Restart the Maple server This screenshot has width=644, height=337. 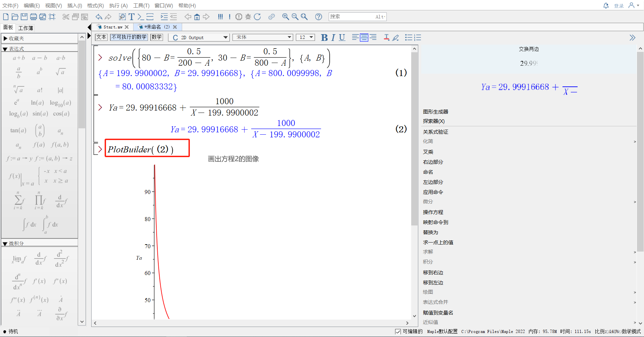[x=258, y=17]
